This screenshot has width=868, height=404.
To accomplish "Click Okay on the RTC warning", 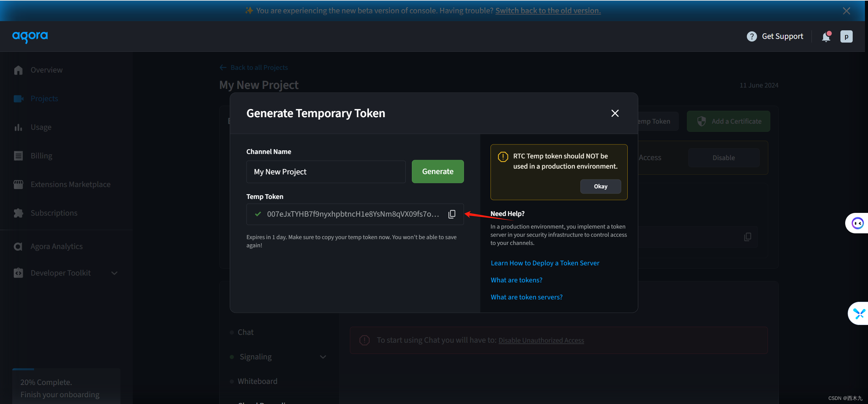I will pyautogui.click(x=600, y=186).
